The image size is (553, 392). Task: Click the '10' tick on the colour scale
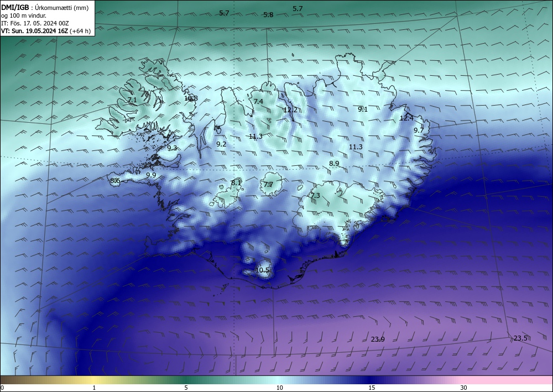[280, 388]
